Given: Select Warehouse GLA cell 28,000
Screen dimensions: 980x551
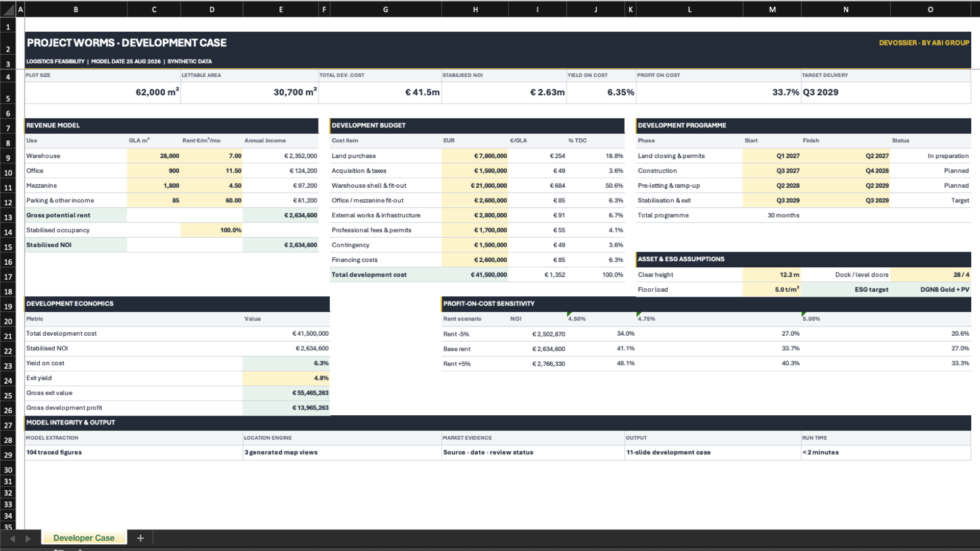Looking at the screenshot, I should pyautogui.click(x=154, y=156).
